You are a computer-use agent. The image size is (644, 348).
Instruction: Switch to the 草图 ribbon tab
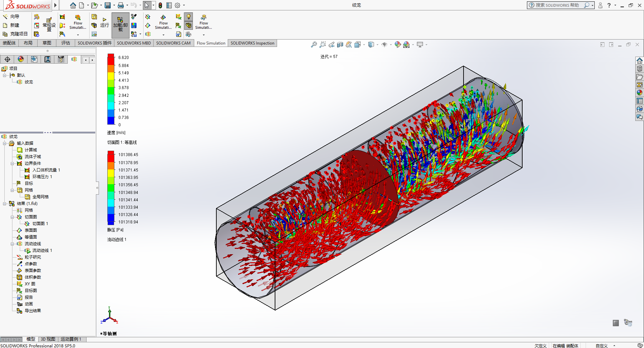coord(47,43)
